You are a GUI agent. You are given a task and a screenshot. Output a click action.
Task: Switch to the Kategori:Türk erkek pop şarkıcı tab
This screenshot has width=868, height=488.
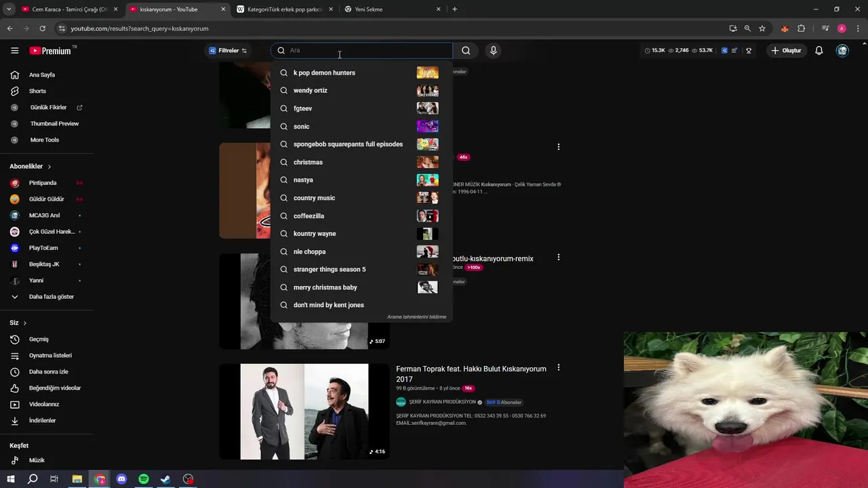click(285, 9)
